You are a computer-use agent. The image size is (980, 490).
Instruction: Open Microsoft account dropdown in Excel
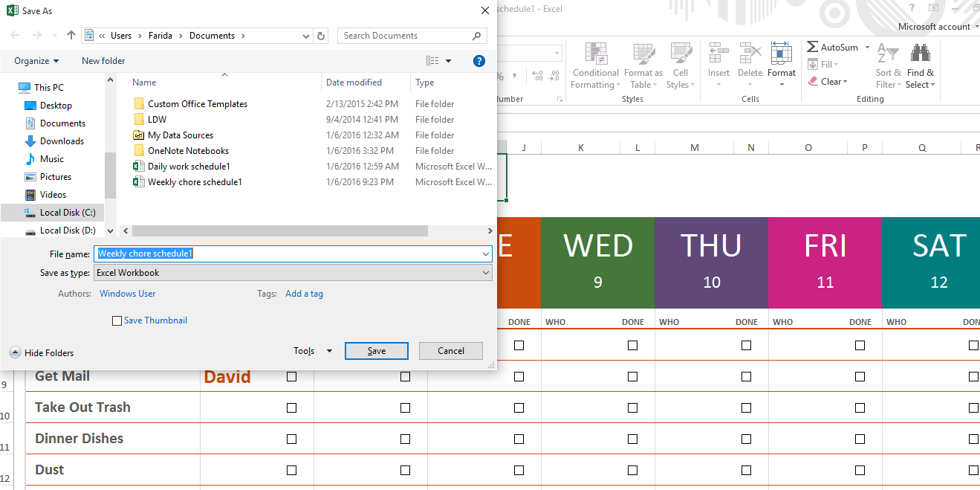pyautogui.click(x=937, y=27)
